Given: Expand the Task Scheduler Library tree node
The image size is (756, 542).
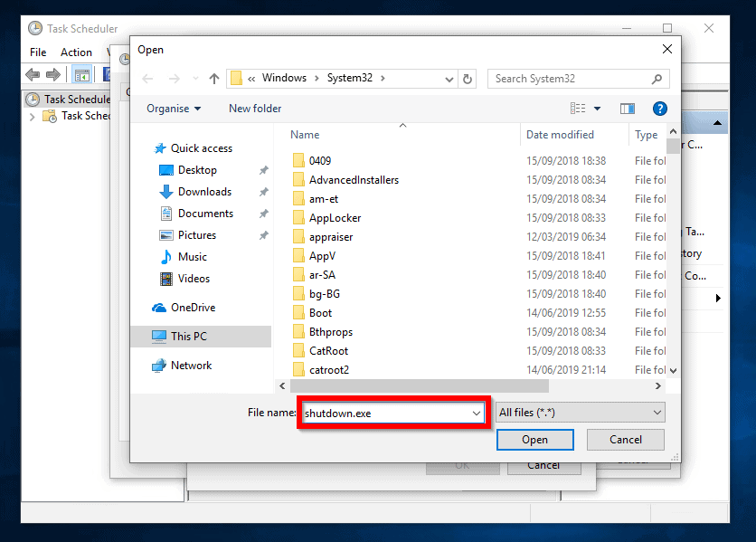Looking at the screenshot, I should coord(32,117).
